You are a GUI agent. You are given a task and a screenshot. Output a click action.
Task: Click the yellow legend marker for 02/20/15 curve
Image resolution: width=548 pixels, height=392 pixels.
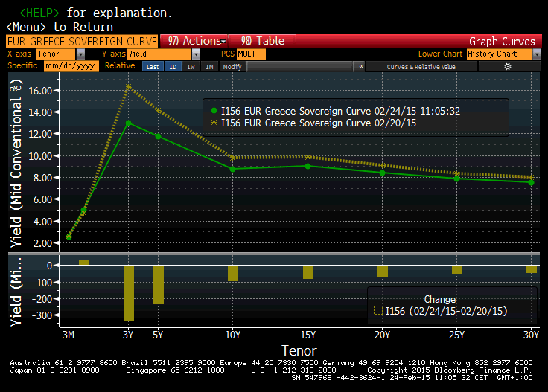(214, 123)
